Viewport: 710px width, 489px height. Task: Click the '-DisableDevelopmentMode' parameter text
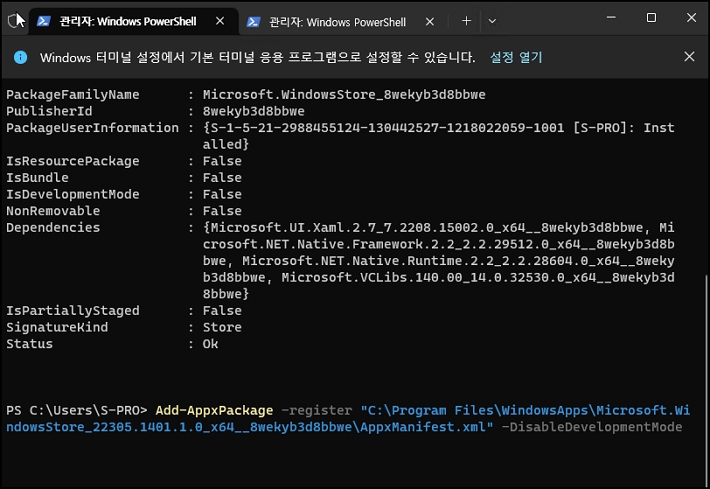pos(592,427)
